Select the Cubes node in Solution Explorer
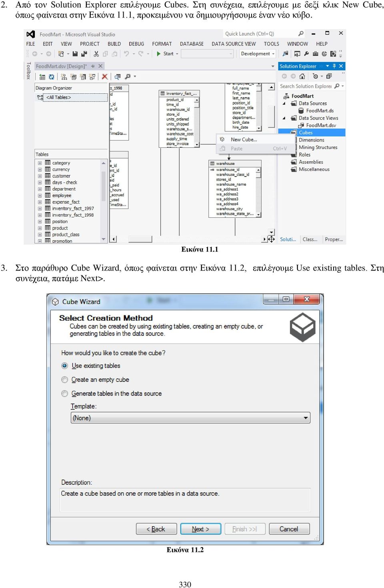 click(306, 133)
